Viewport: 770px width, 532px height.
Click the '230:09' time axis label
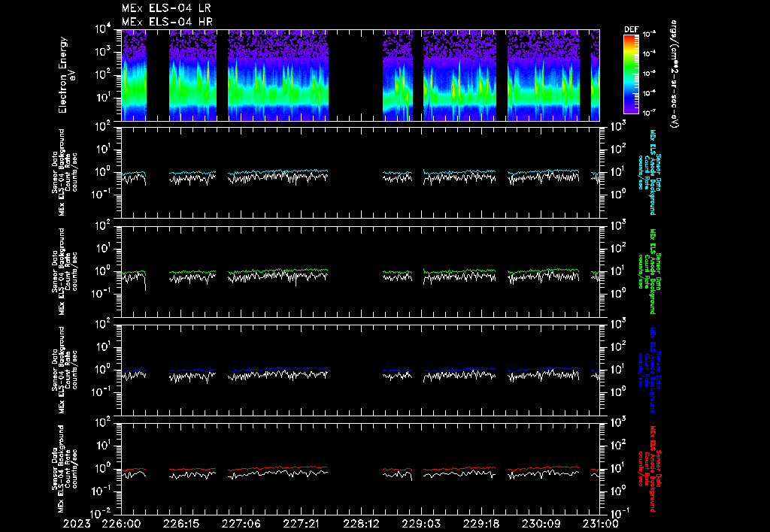click(x=541, y=524)
